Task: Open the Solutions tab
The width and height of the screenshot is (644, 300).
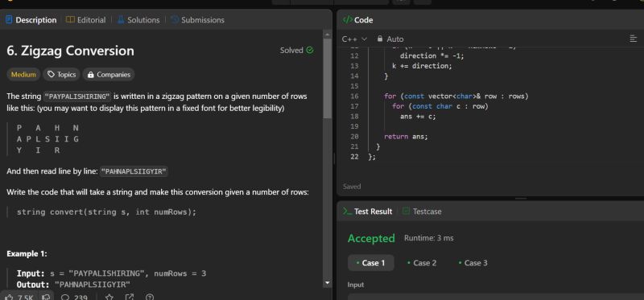Action: click(x=138, y=19)
